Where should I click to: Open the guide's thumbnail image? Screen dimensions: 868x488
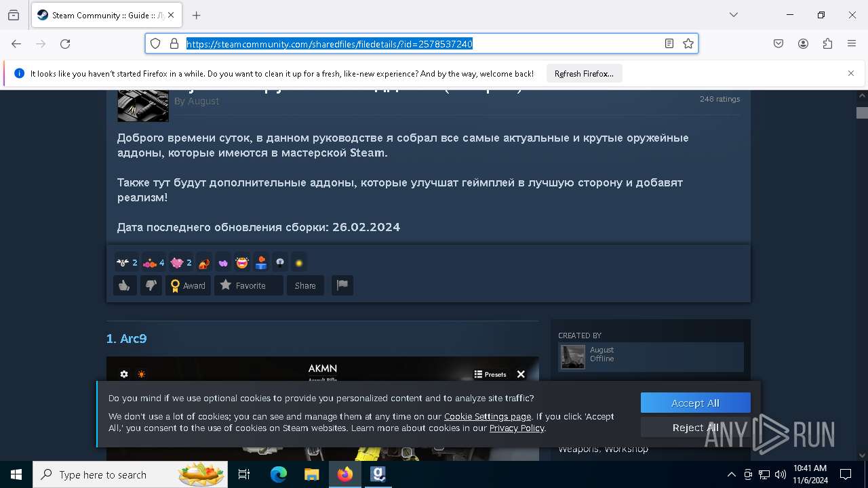(x=143, y=105)
